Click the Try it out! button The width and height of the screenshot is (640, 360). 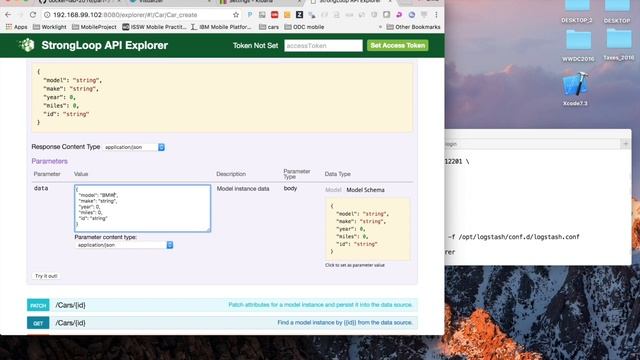coord(46,276)
